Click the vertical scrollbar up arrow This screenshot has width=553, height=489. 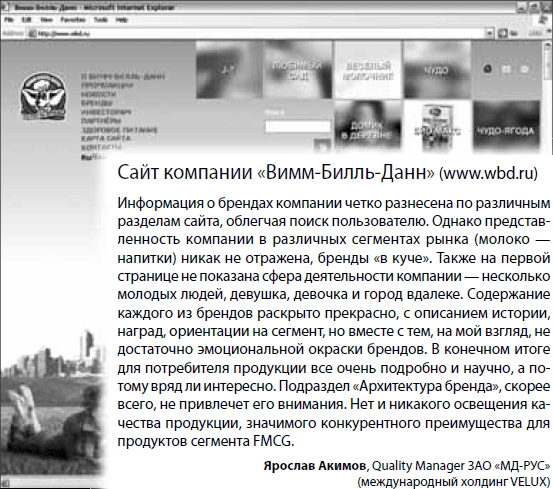point(548,45)
